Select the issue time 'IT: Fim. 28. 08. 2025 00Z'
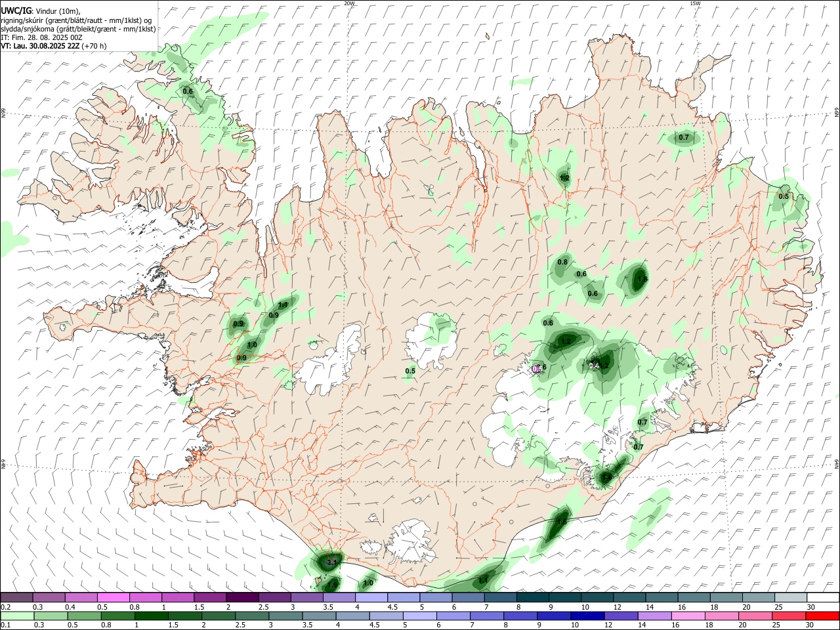The height and width of the screenshot is (630, 840). [x=41, y=37]
